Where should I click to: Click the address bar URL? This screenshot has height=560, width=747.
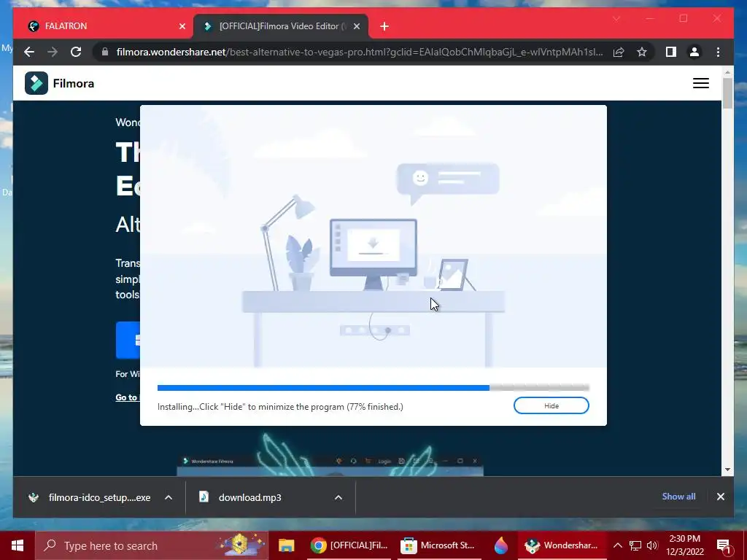coord(360,52)
